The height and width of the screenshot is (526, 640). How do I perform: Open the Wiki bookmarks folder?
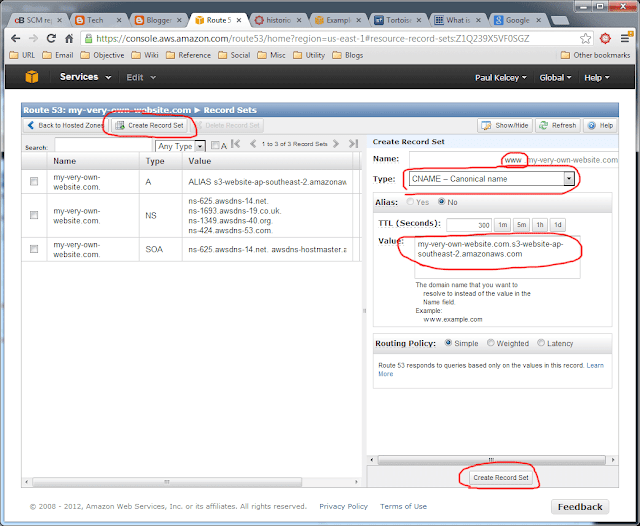point(145,55)
